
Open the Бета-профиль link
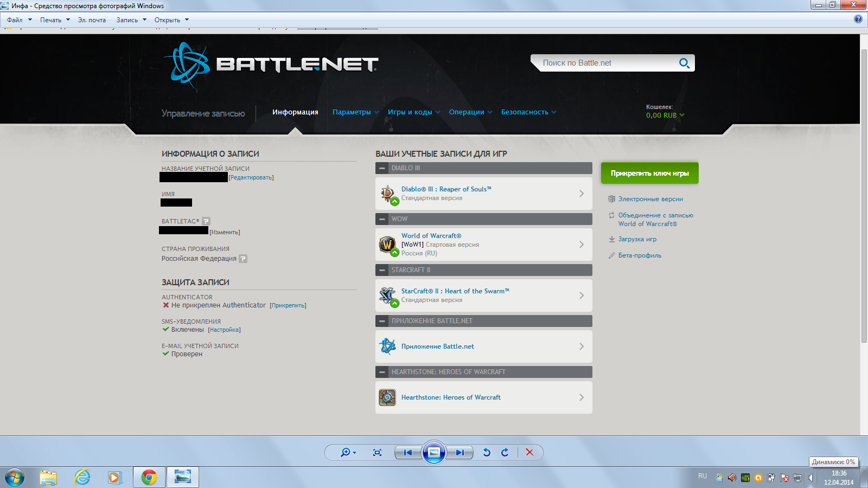[x=640, y=255]
